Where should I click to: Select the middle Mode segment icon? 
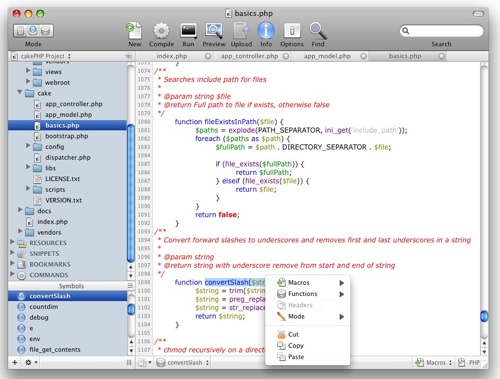point(33,31)
